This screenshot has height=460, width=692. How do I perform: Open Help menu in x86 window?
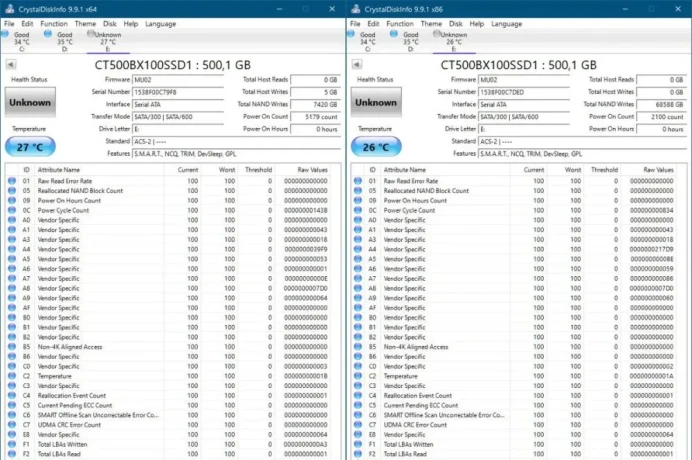[477, 24]
